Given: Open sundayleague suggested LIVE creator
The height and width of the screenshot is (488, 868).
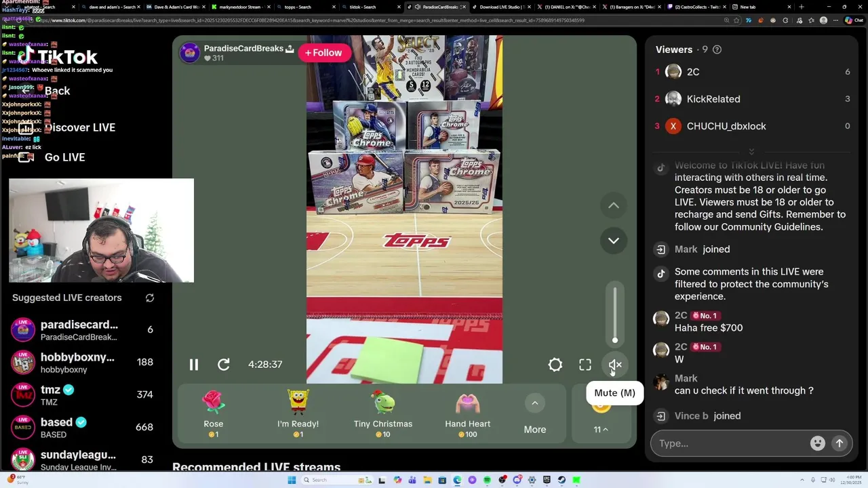Looking at the screenshot, I should 83,460.
